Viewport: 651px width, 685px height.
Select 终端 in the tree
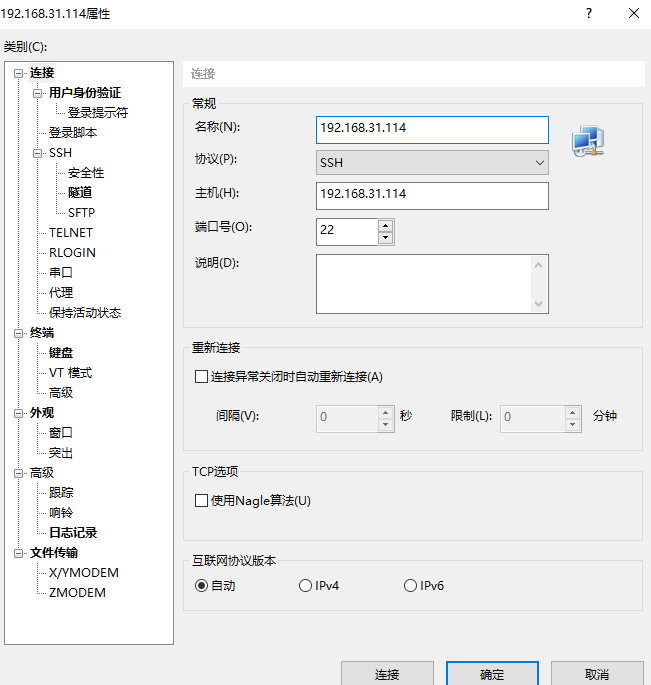(x=42, y=333)
